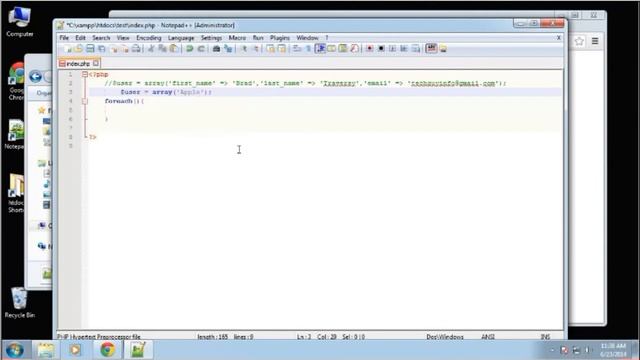Close the index.php tab with its X

pos(96,63)
